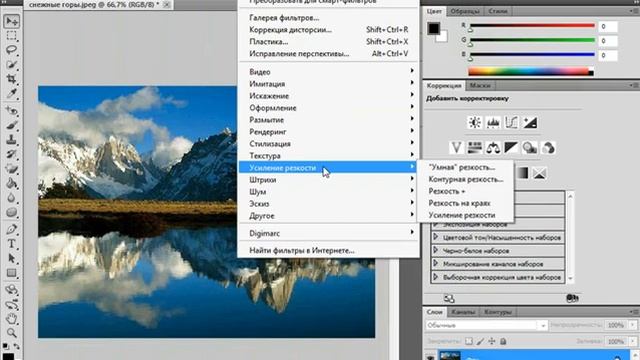Toggle lock position in Layers panel

click(x=492, y=341)
